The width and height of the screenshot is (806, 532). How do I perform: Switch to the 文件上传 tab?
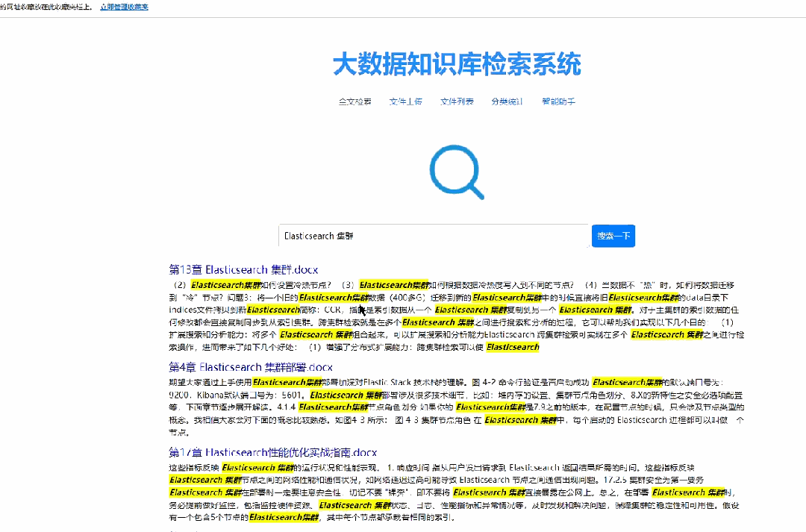coord(405,101)
